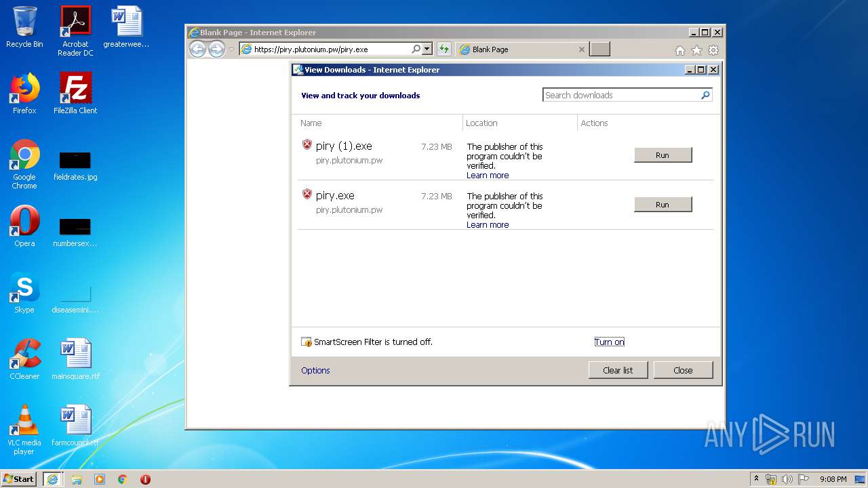Open download Options link

pos(315,370)
